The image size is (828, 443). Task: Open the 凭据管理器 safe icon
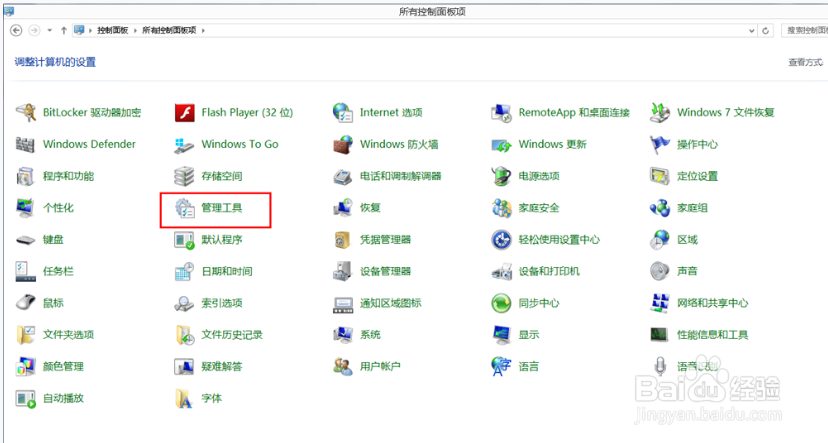343,240
